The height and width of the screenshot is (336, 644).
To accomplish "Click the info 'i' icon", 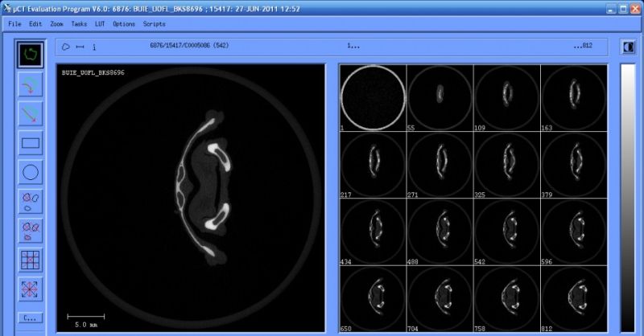I will point(94,47).
